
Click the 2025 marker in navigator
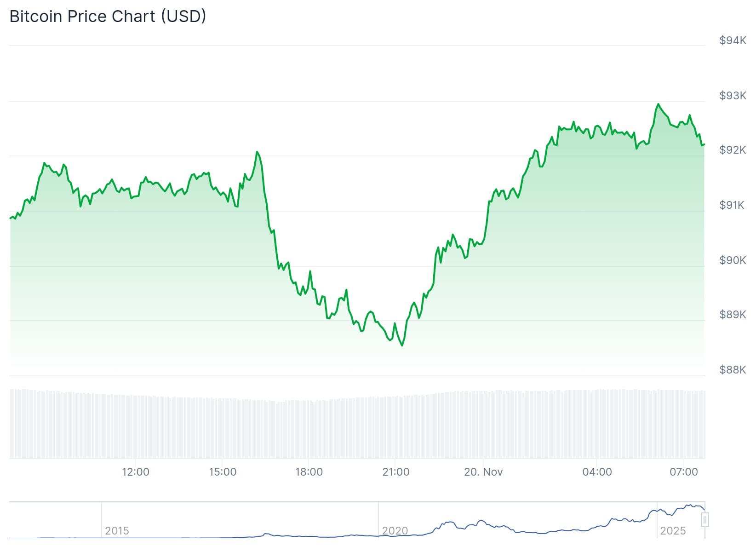(x=673, y=531)
